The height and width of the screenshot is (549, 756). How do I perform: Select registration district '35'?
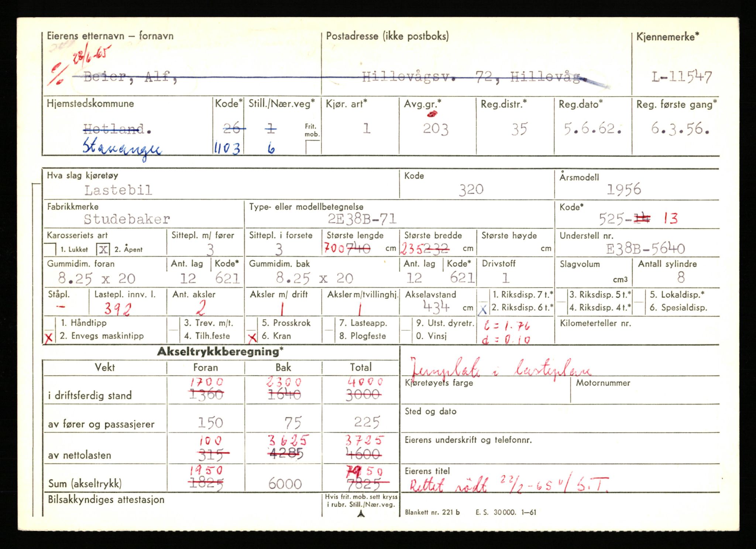coord(519,129)
